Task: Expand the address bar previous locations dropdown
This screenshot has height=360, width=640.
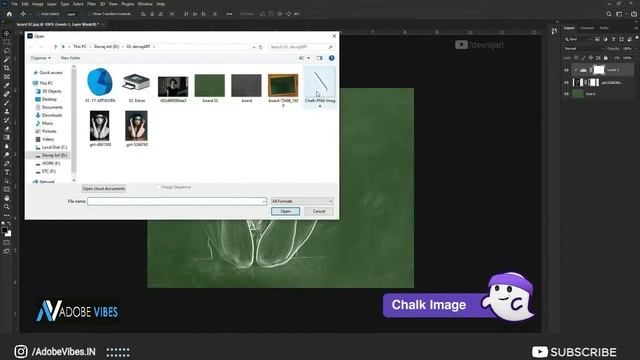Action: (254, 47)
